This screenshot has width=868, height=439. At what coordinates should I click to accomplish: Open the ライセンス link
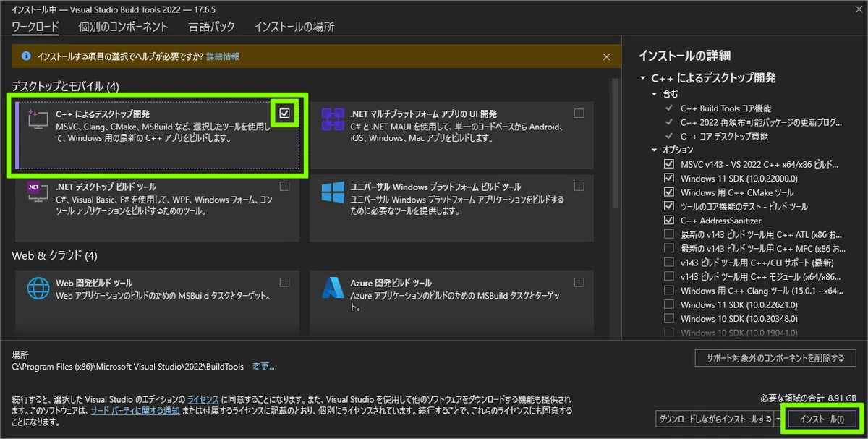pos(203,399)
